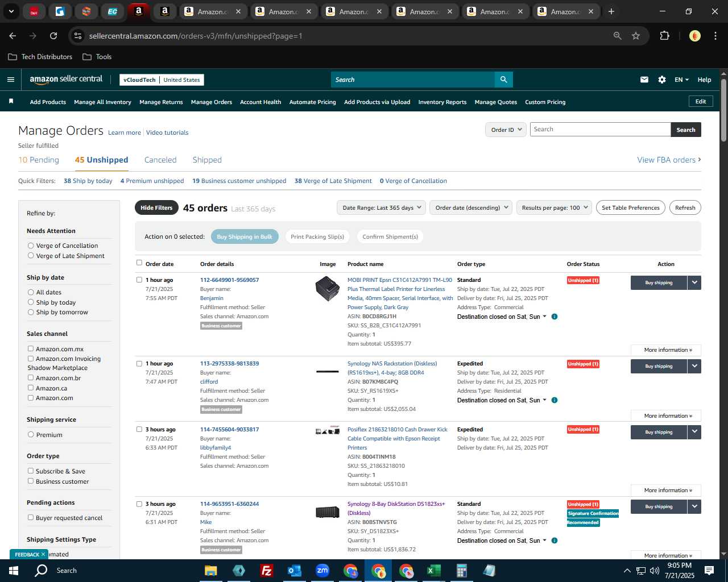Reload the page with browser refresh icon
Image resolution: width=728 pixels, height=582 pixels.
tap(53, 36)
